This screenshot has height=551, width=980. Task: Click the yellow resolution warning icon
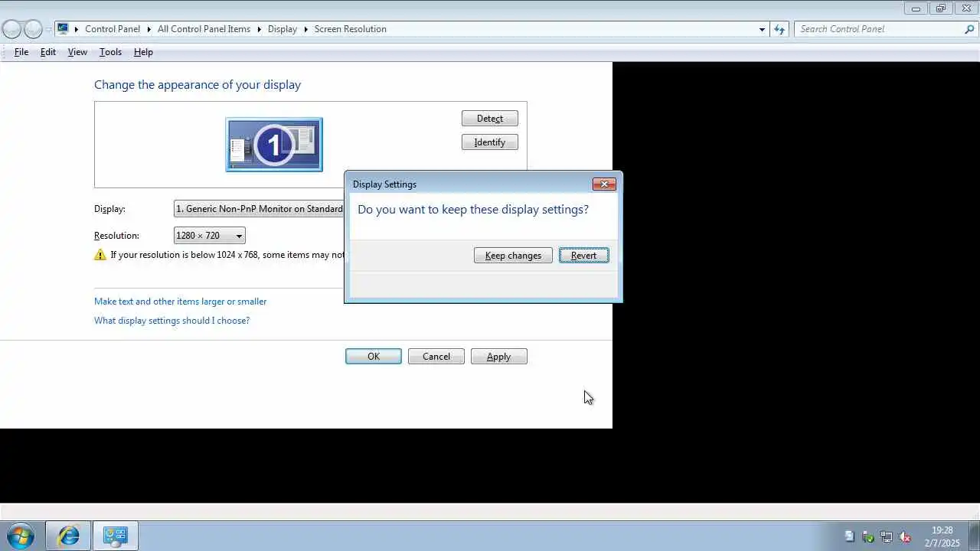[100, 255]
